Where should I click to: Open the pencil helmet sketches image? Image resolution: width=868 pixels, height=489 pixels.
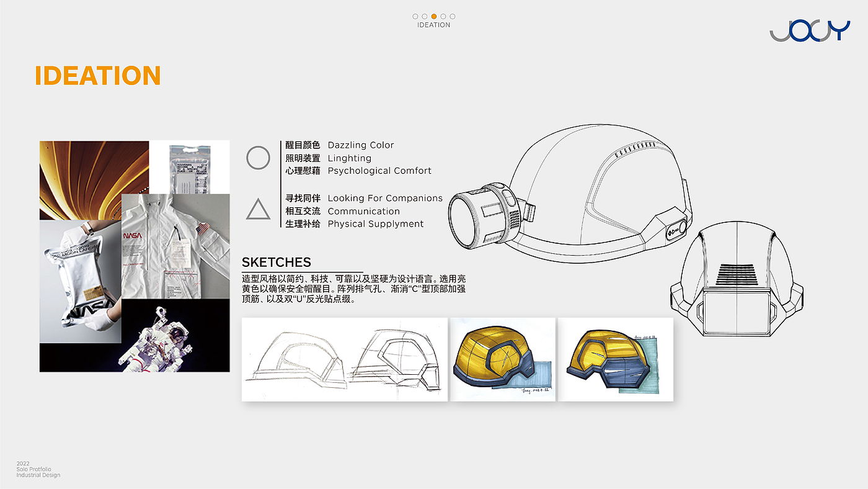click(345, 359)
